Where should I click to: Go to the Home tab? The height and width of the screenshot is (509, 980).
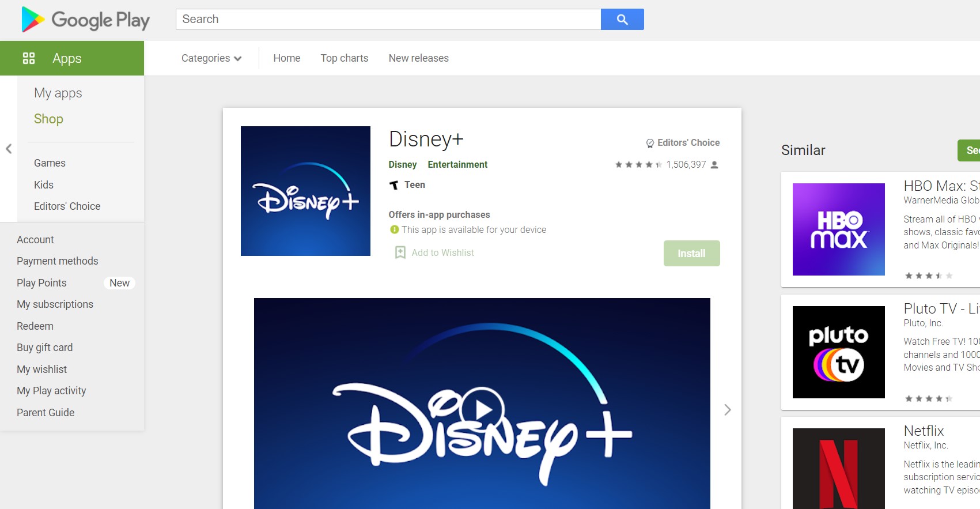(x=287, y=58)
